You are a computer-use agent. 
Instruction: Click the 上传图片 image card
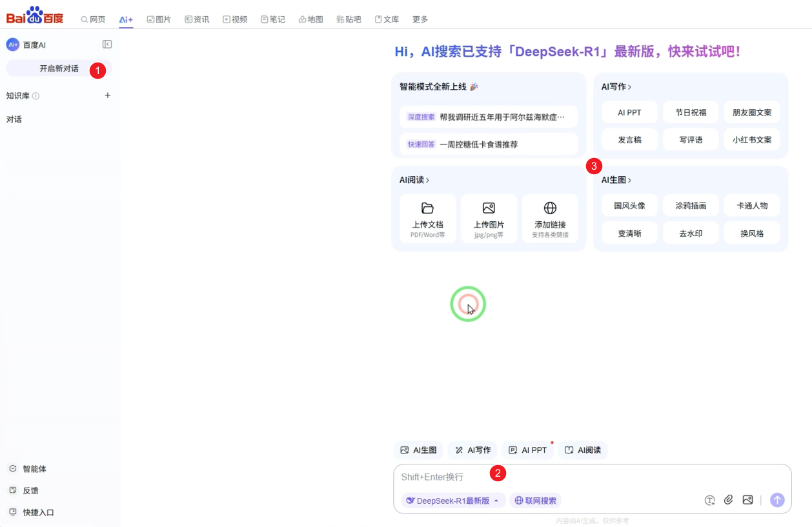(x=489, y=219)
